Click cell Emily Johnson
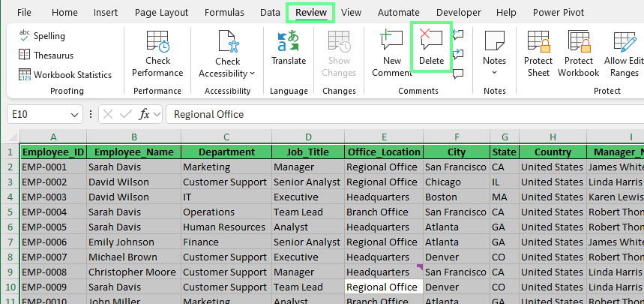 click(x=134, y=242)
